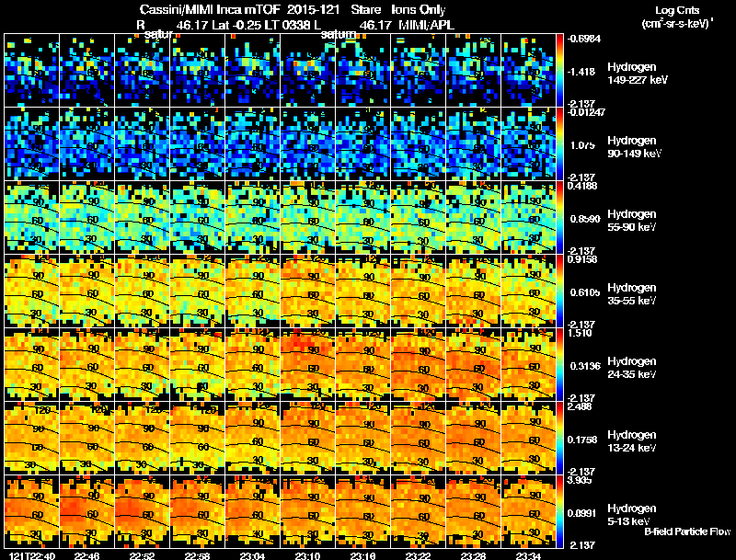Select the '22:58' time label
This screenshot has width=736, height=560.
[x=197, y=556]
